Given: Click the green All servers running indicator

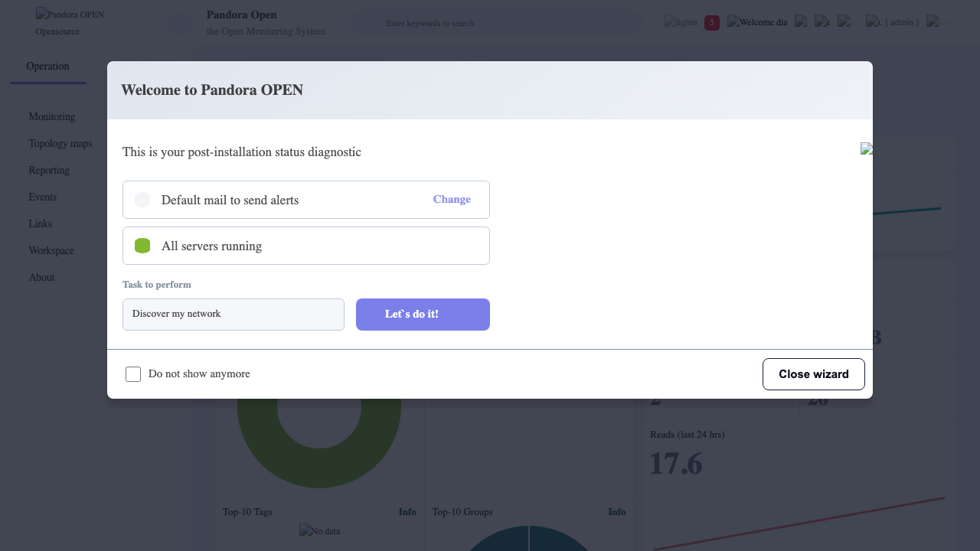Looking at the screenshot, I should (x=142, y=246).
